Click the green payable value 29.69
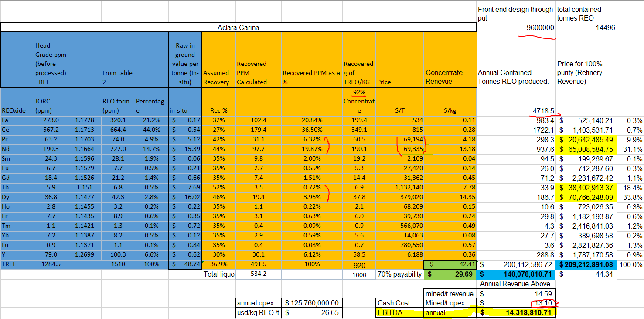644x319 pixels. [x=450, y=274]
